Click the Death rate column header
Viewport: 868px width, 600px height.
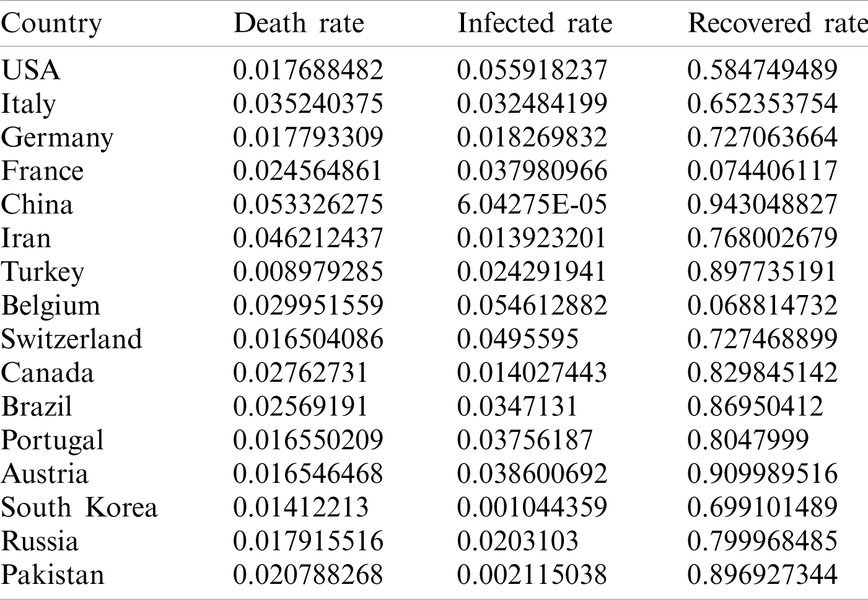[x=298, y=24]
